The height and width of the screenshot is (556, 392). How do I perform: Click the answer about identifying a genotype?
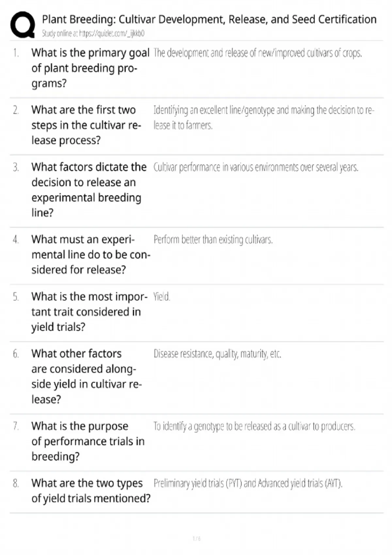pyautogui.click(x=254, y=426)
